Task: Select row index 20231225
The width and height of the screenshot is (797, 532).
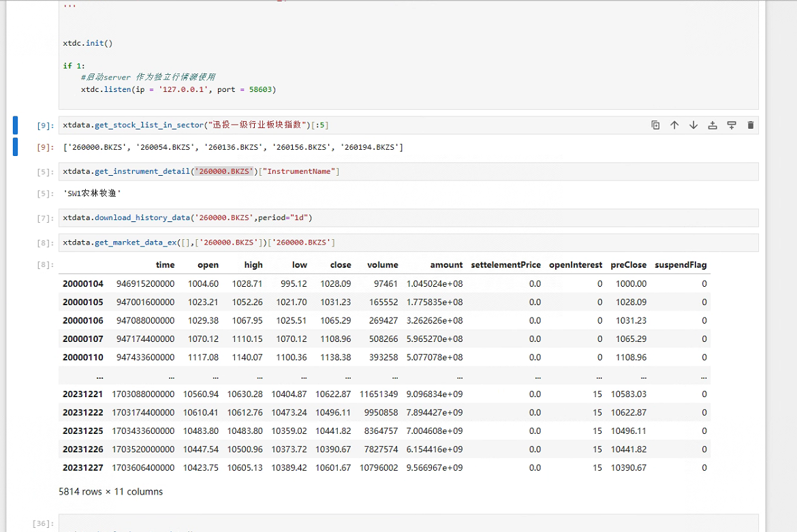Action: point(83,431)
